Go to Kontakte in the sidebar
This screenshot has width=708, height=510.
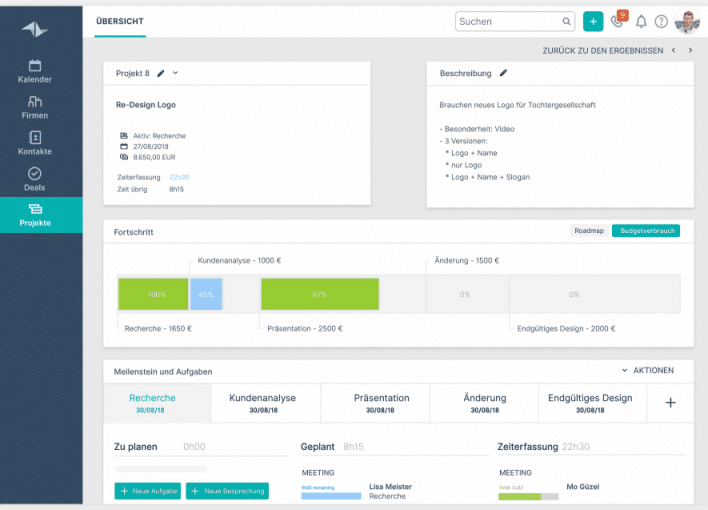tap(34, 143)
